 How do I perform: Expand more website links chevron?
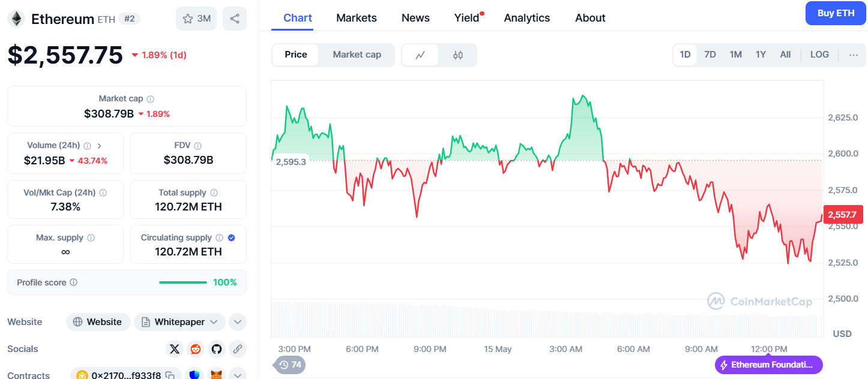pyautogui.click(x=238, y=322)
